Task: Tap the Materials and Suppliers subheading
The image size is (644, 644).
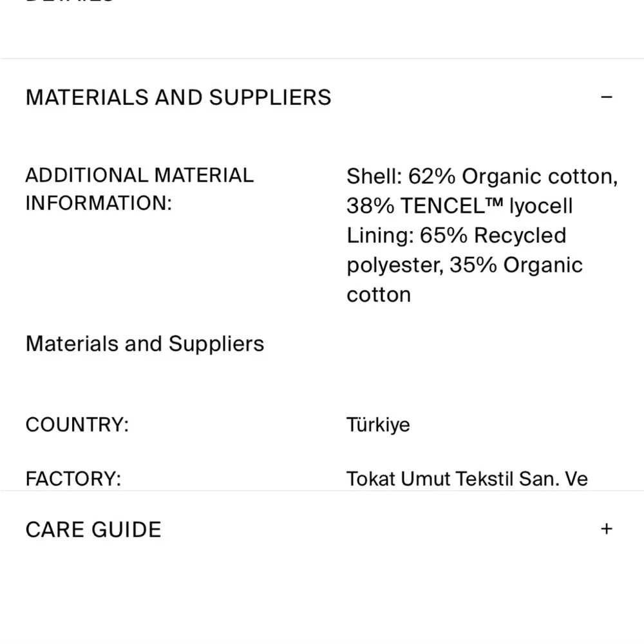Action: [145, 344]
